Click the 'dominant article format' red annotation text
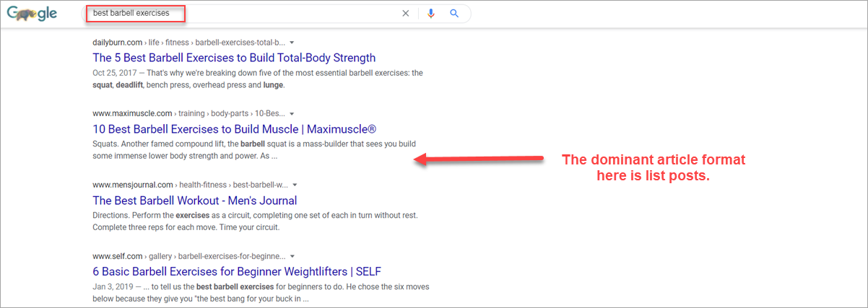Image resolution: width=868 pixels, height=308 pixels. pyautogui.click(x=654, y=167)
